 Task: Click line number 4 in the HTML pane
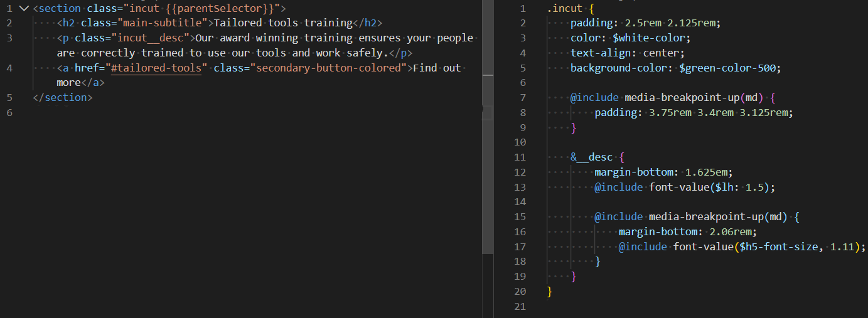(9, 68)
